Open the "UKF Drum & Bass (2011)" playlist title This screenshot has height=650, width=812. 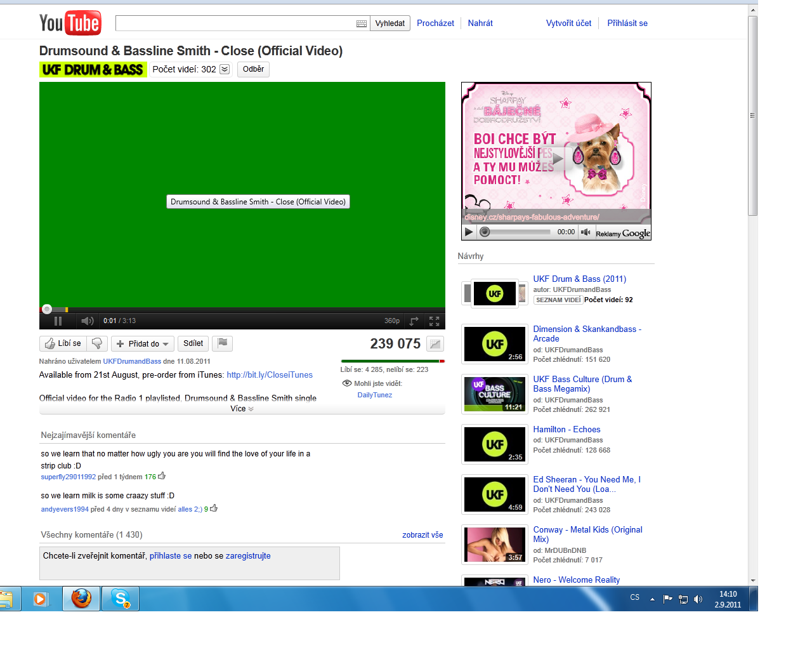580,279
